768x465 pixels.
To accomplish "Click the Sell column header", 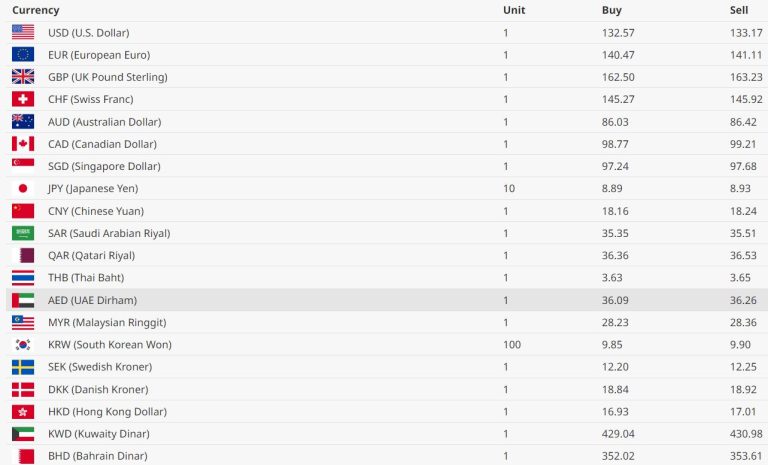I will click(739, 10).
